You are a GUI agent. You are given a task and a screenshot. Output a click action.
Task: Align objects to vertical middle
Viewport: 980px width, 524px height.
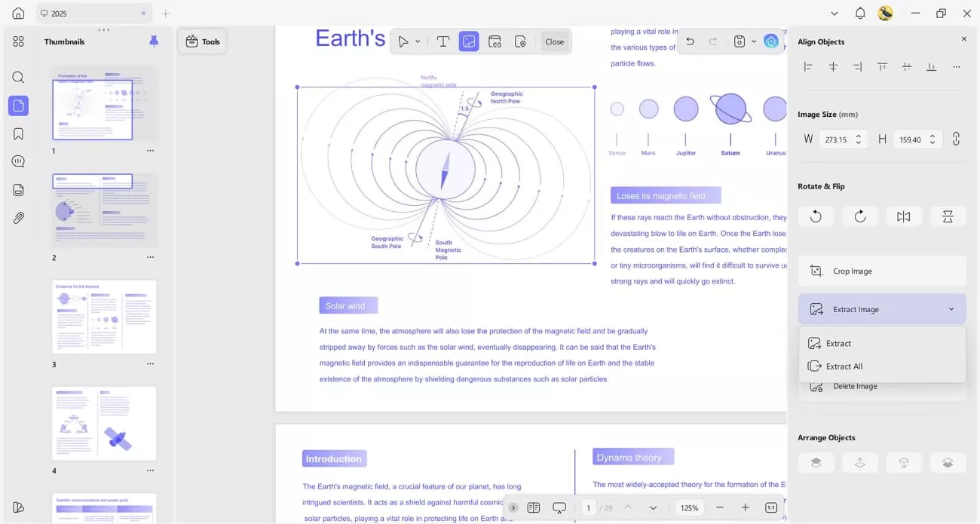pos(907,66)
